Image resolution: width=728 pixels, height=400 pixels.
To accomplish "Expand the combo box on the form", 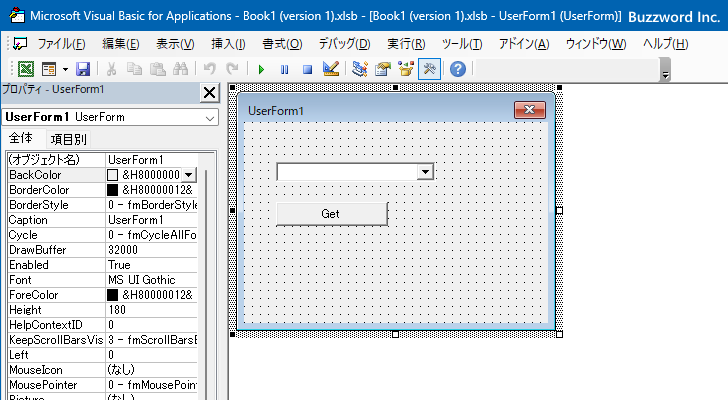I will pyautogui.click(x=425, y=172).
